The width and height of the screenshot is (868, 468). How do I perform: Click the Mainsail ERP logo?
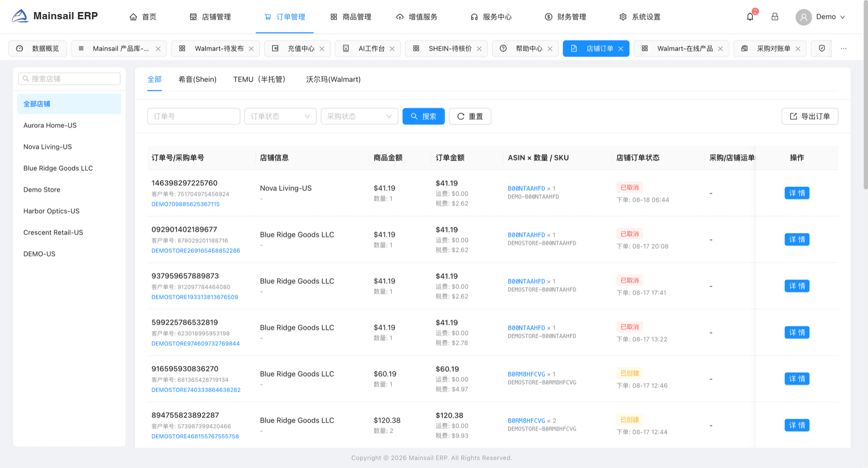click(x=54, y=16)
